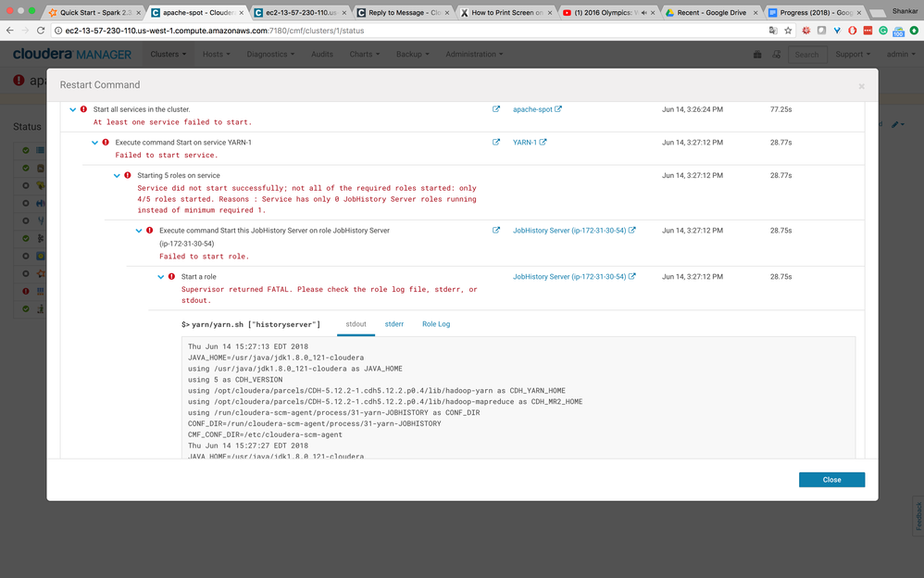
Task: Open the Clusters dropdown menu
Action: (x=168, y=55)
